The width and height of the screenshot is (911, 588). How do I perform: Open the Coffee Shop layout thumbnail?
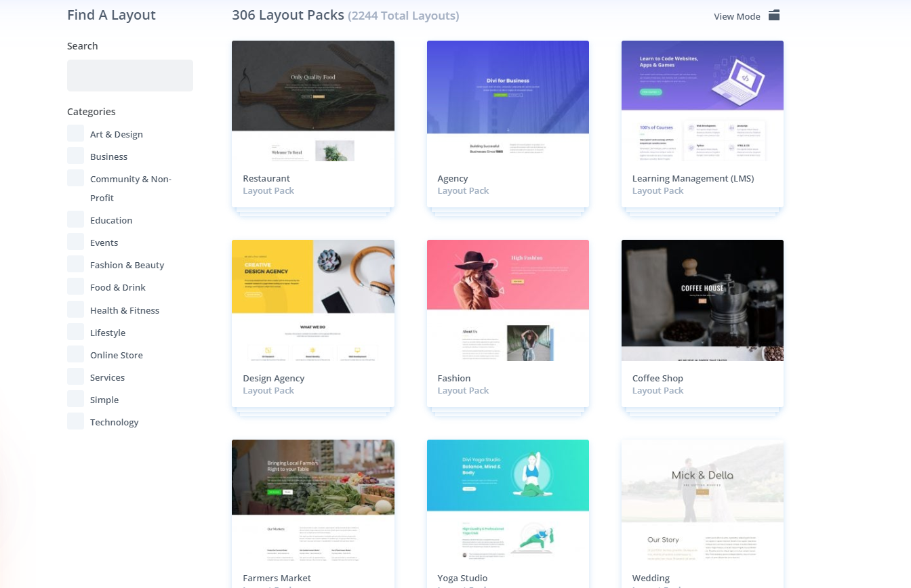[x=702, y=300]
